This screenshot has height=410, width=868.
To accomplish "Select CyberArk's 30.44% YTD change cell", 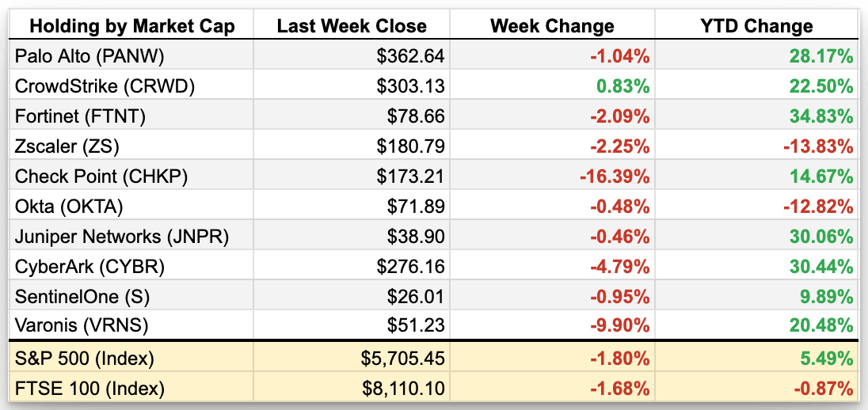I will click(821, 267).
